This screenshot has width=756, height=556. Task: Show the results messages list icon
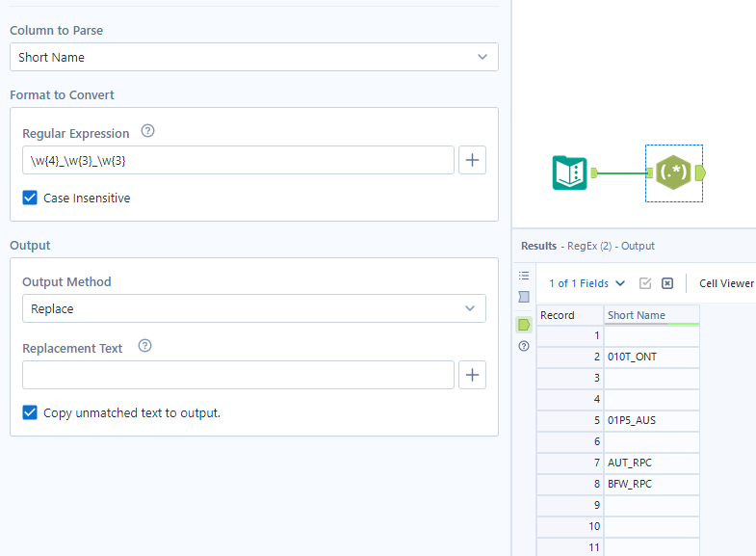click(x=524, y=276)
